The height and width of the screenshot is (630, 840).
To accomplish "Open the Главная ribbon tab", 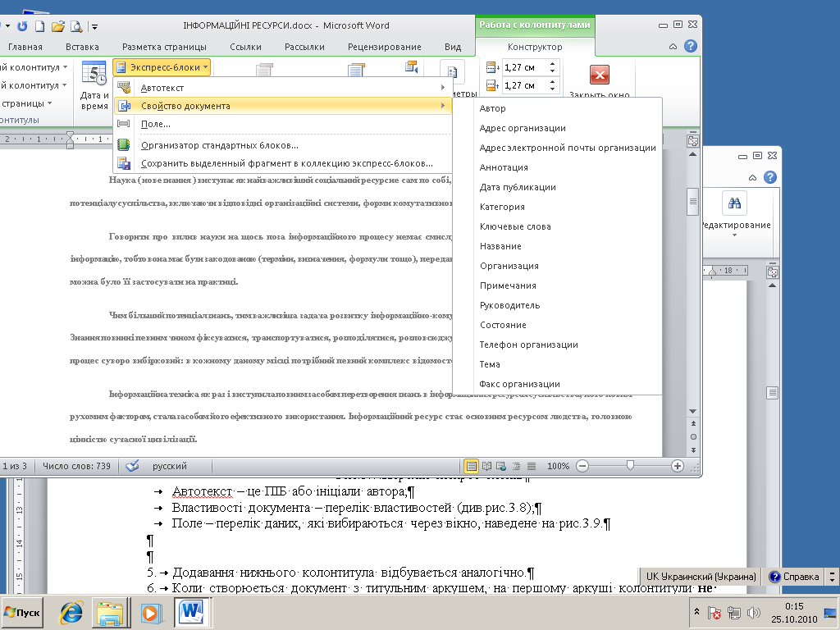I will [25, 47].
